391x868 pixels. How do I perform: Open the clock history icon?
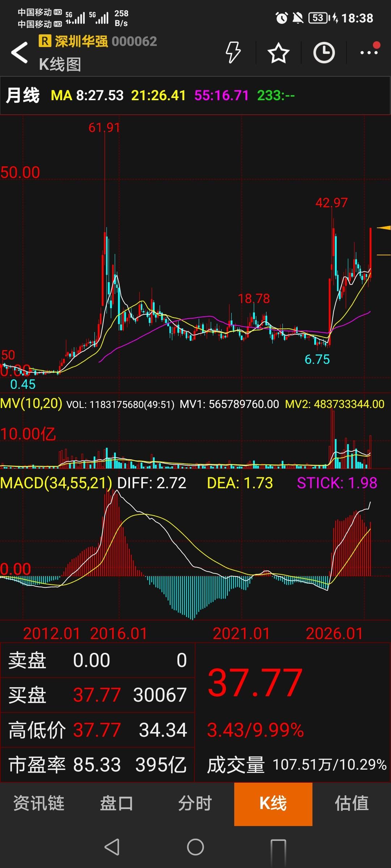[x=324, y=53]
